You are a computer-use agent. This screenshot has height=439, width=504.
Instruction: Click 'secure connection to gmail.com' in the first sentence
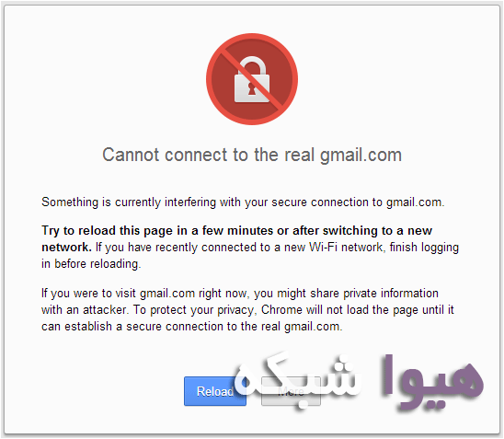coord(358,202)
